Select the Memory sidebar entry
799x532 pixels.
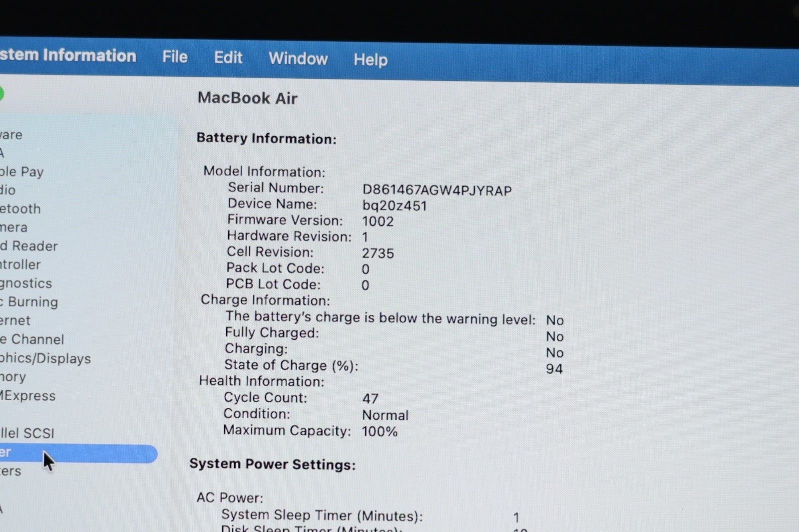13,377
